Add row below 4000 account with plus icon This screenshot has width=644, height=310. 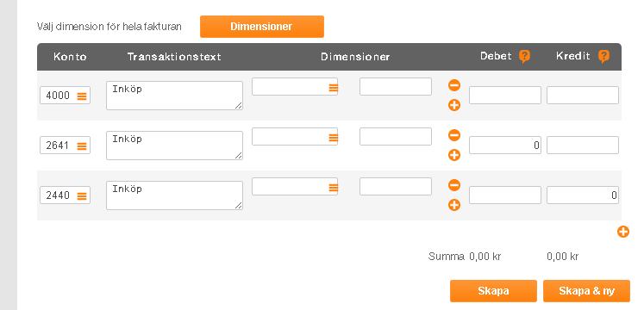453,105
